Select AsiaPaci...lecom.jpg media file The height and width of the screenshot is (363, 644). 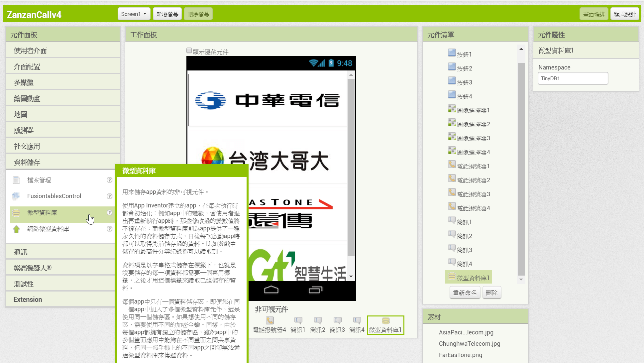coord(466,332)
